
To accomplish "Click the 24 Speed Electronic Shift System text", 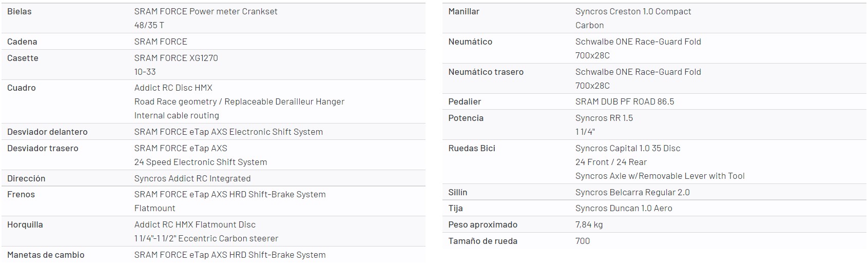I will [200, 162].
